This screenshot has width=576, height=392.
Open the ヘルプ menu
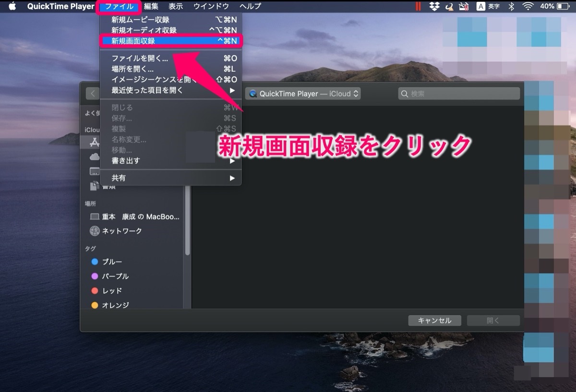[x=250, y=6]
